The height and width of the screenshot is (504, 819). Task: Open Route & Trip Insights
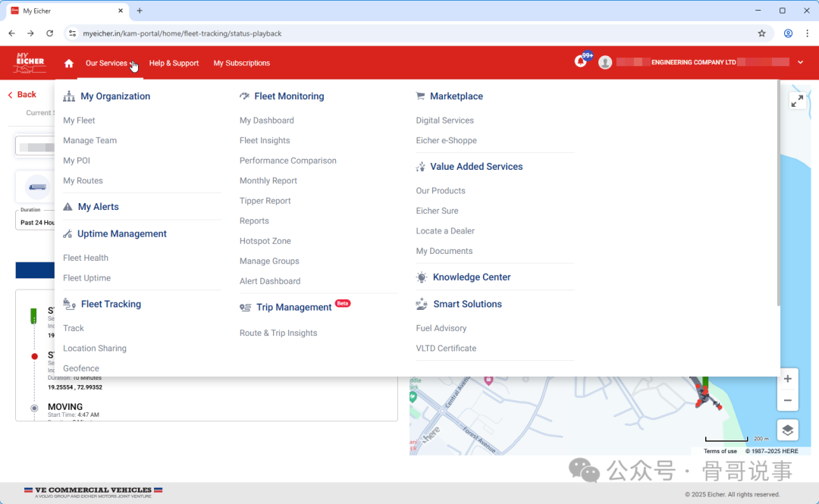click(x=278, y=333)
